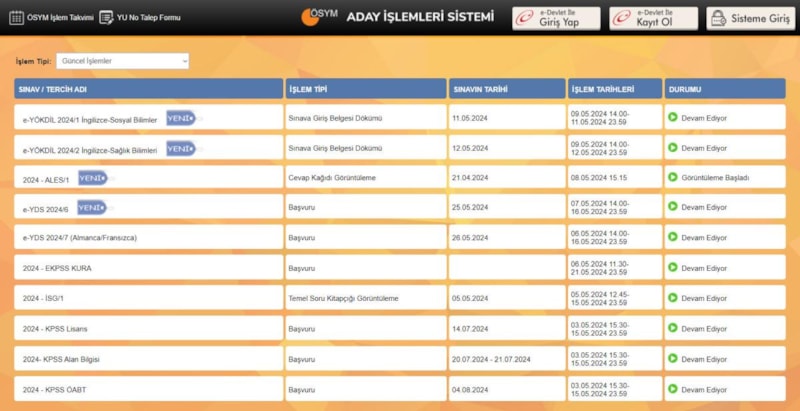Click SINAV / TERCİH ADI column header
The image size is (800, 411).
(x=148, y=89)
